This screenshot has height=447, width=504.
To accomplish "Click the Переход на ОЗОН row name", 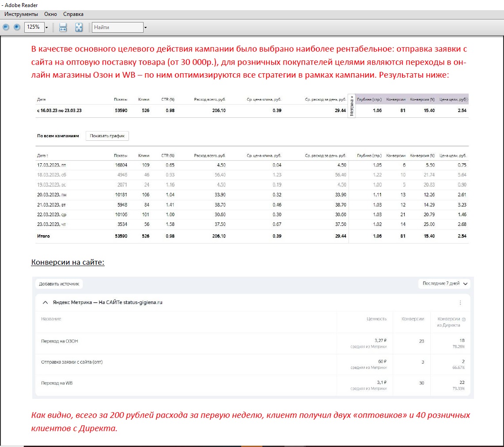I will 60,341.
